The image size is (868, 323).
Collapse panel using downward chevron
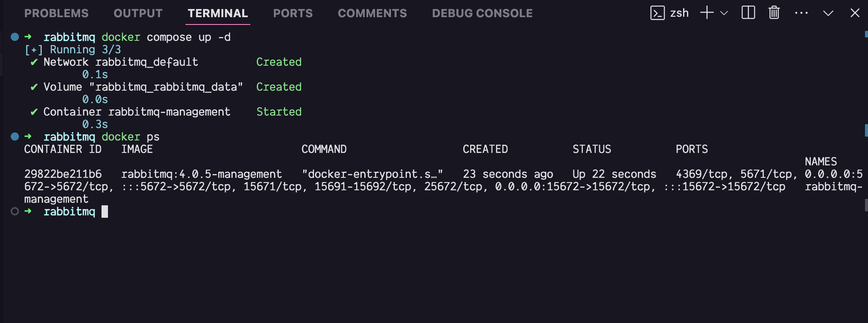click(828, 13)
